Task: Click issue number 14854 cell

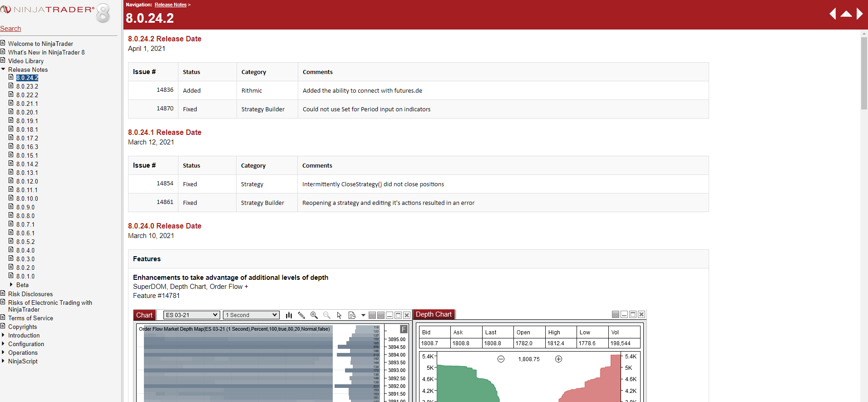Action: (x=153, y=184)
